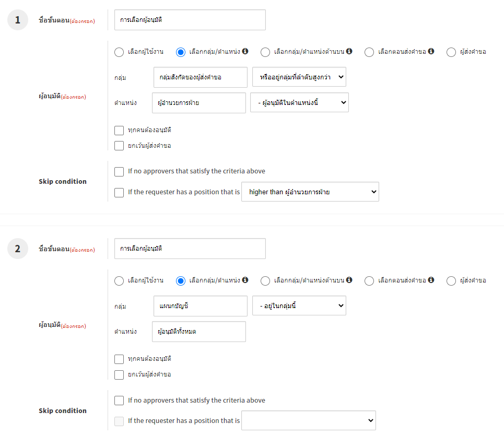Click info icon beside เลือกกลุ่ม/ตำแหน่งด้านบน in step 2
The image size is (504, 435).
349,280
